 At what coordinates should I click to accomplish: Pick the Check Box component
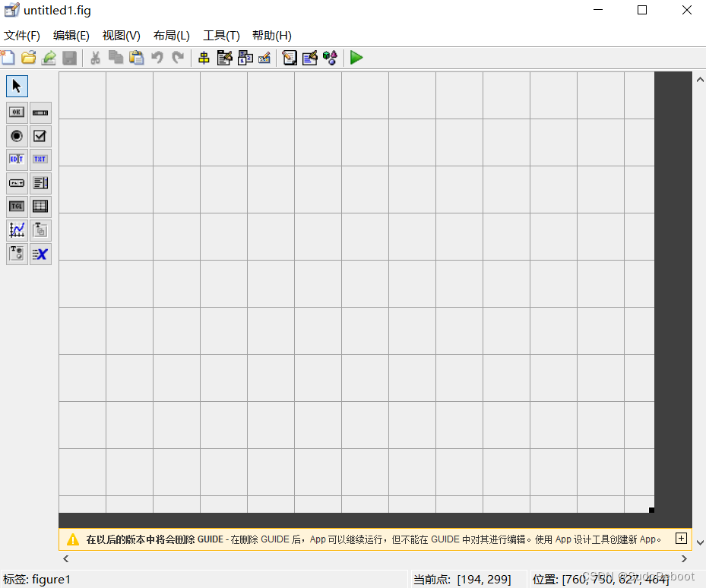[40, 136]
